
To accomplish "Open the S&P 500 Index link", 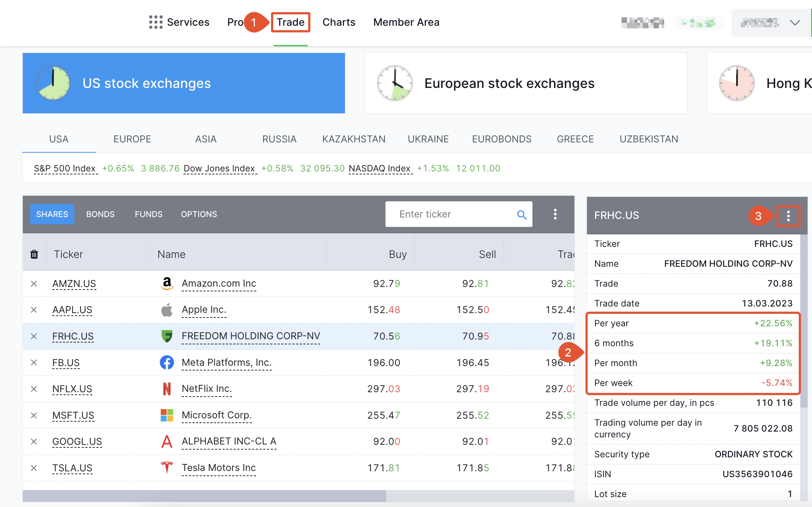I will pos(65,169).
